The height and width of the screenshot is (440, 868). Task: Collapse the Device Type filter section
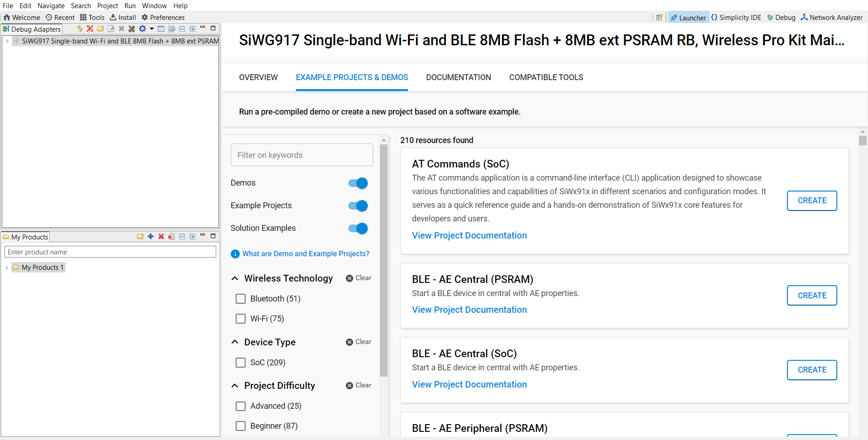click(x=235, y=342)
